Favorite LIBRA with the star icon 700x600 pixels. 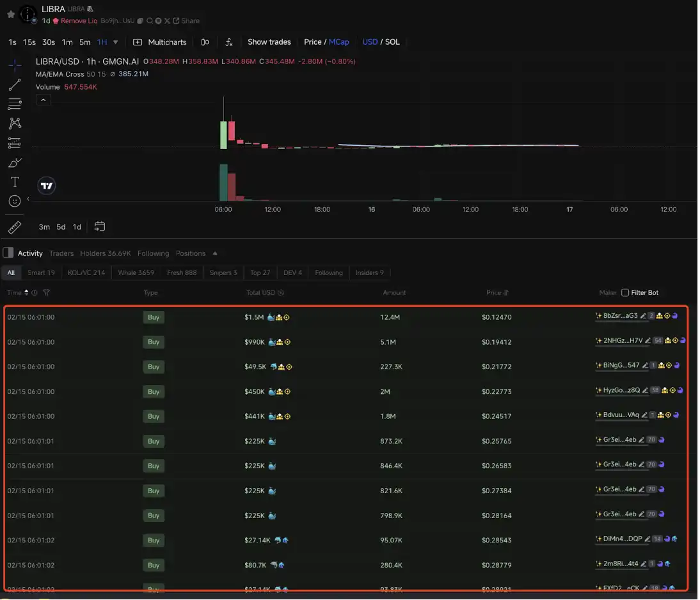click(10, 13)
